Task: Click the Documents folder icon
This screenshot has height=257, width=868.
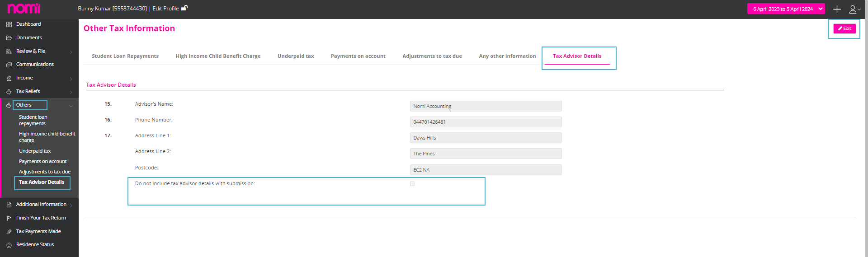Action: pos(9,38)
